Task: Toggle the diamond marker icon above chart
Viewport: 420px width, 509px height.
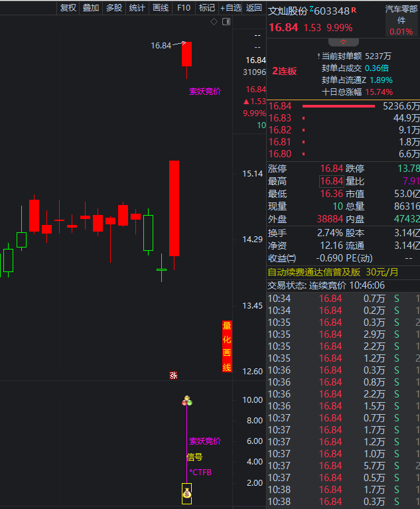Action: coord(214,22)
